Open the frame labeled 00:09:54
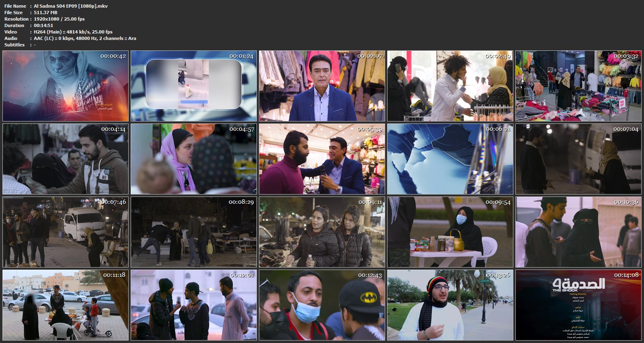Screen dimensions: 644x343 click(x=450, y=232)
